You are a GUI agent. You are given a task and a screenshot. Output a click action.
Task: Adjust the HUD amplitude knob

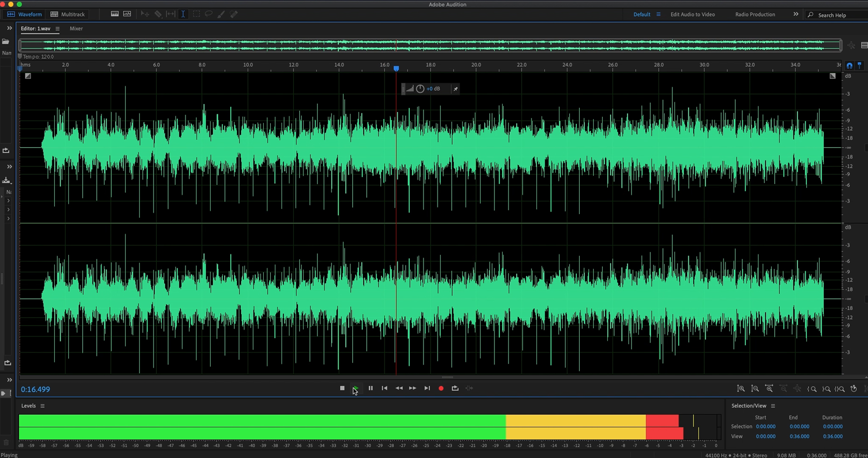point(420,89)
